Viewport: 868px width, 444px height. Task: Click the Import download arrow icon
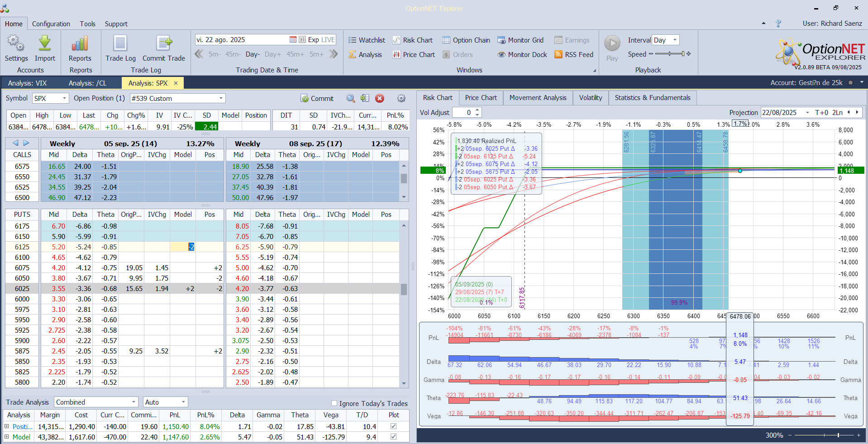click(45, 43)
